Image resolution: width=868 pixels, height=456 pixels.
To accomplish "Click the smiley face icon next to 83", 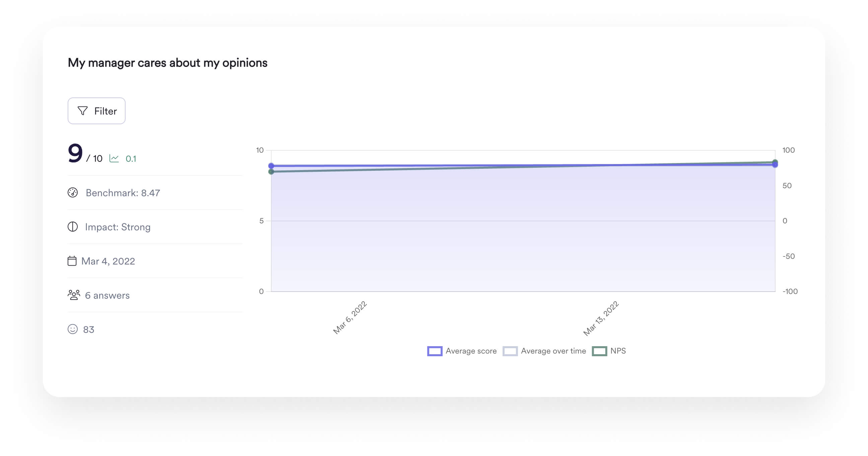I will (x=72, y=329).
